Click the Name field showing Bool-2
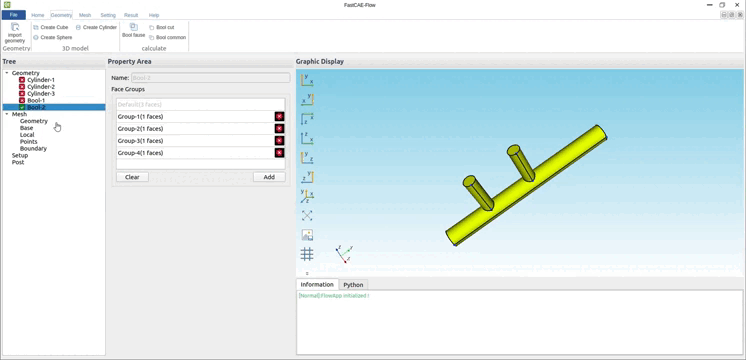 tap(210, 78)
